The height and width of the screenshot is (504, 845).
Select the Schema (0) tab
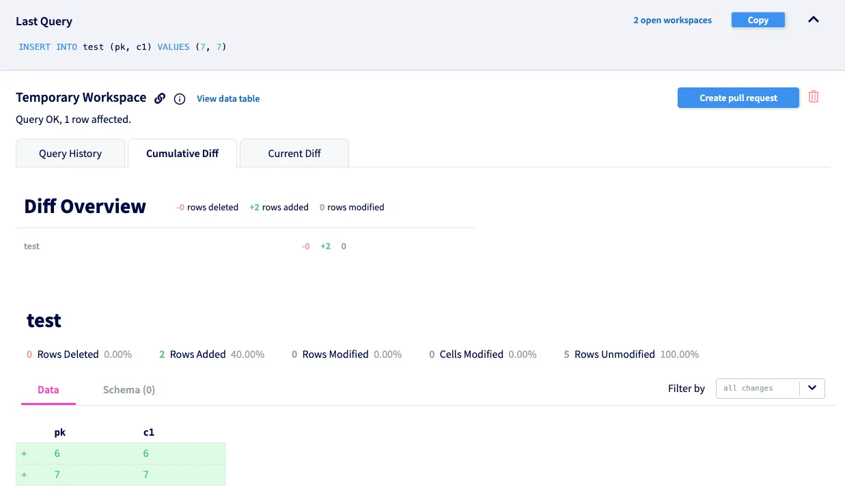(x=128, y=389)
